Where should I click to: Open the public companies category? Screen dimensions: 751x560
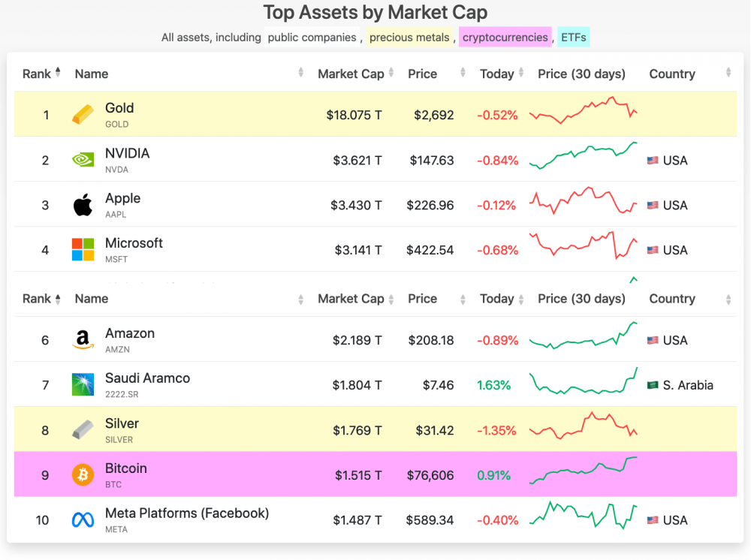coord(312,37)
